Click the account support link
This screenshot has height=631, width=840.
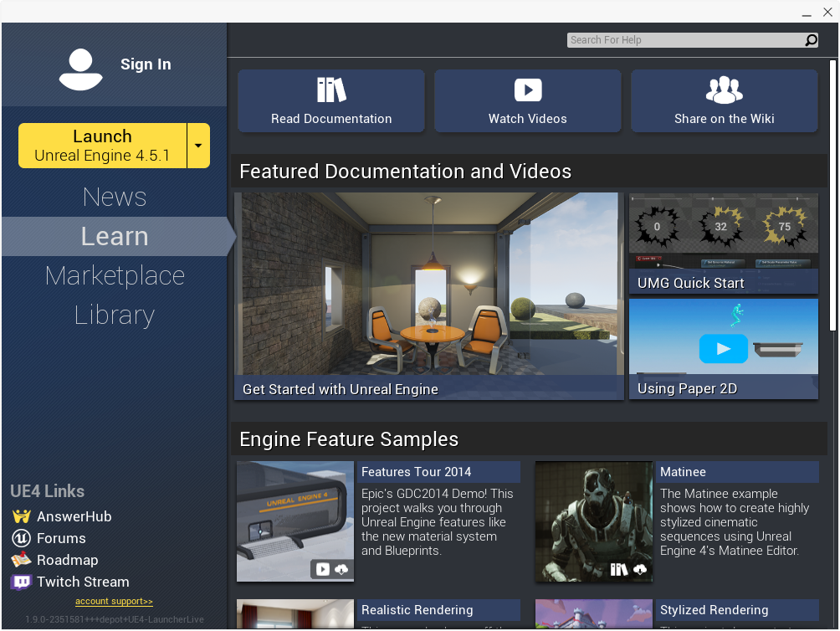(x=114, y=602)
